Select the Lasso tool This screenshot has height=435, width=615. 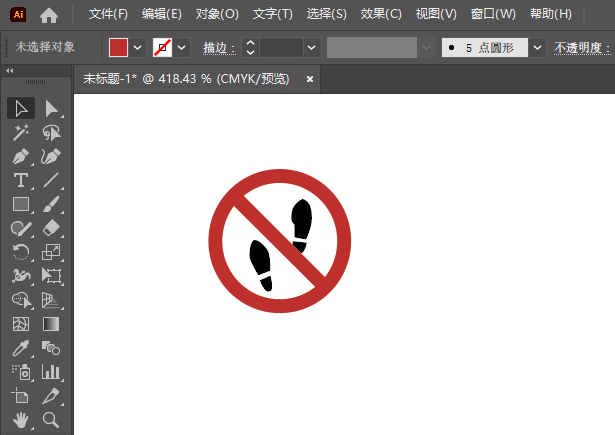pyautogui.click(x=51, y=133)
